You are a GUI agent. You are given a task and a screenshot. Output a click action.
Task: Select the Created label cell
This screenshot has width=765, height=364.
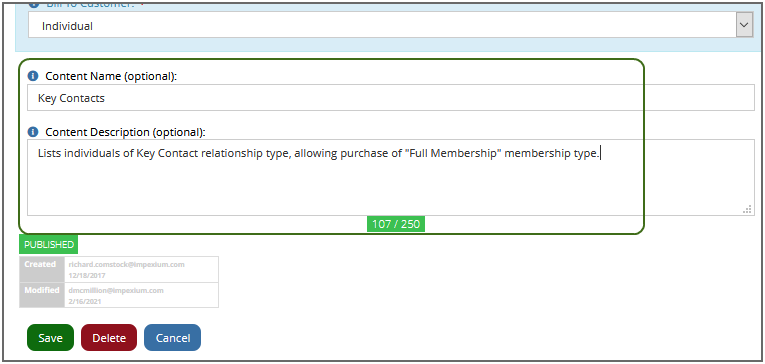[42, 269]
